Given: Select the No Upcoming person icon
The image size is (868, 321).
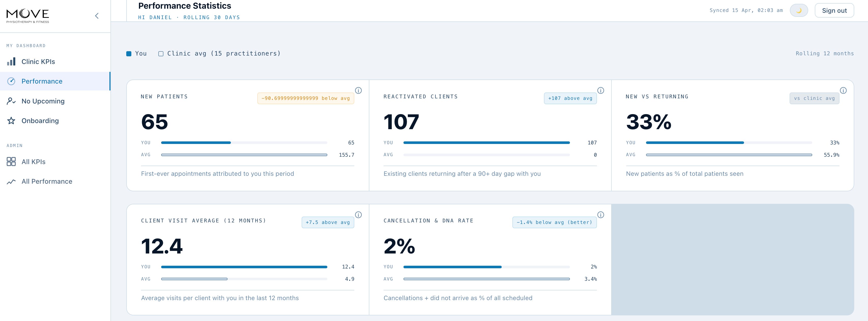Looking at the screenshot, I should tap(11, 101).
